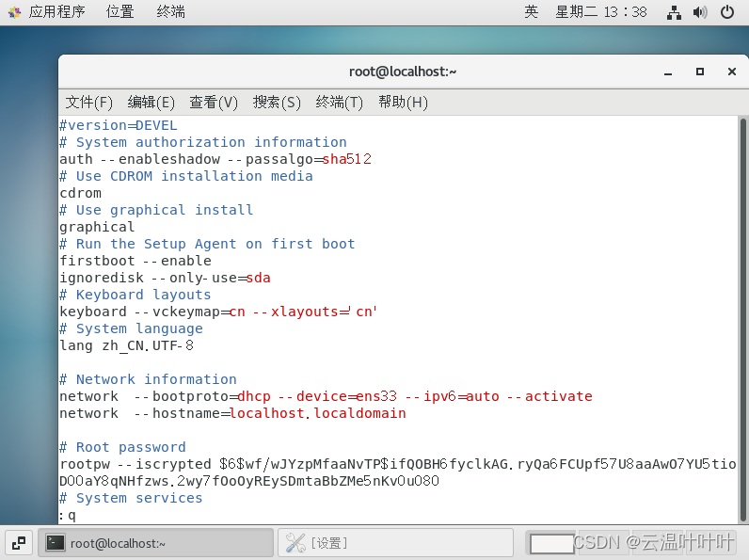Click the show desktop icon in taskbar
This screenshot has width=749, height=560.
click(x=19, y=543)
